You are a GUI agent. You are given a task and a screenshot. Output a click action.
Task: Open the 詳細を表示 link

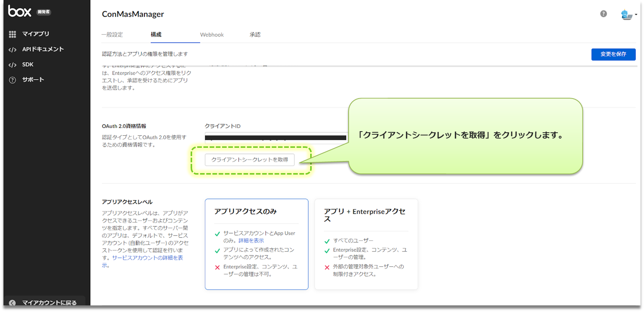click(251, 241)
